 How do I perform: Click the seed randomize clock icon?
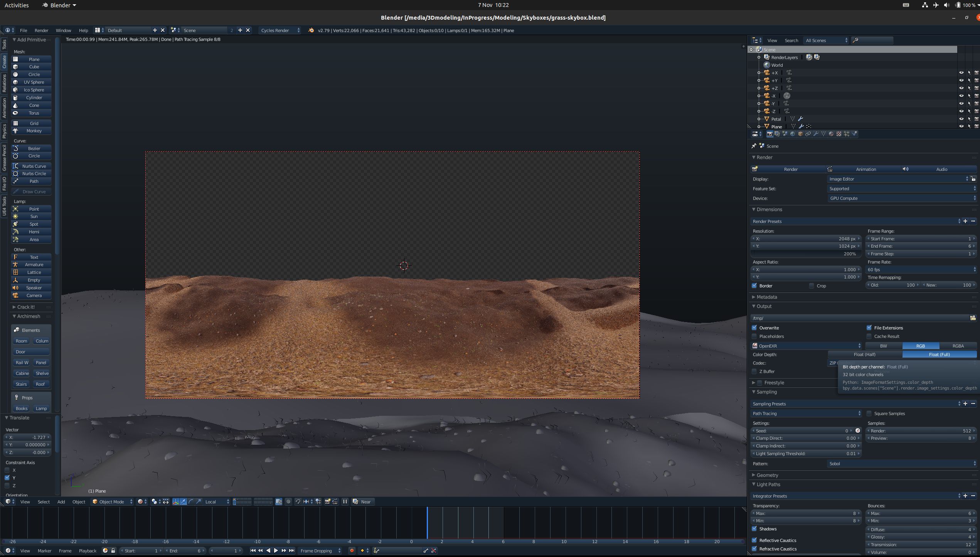click(858, 430)
